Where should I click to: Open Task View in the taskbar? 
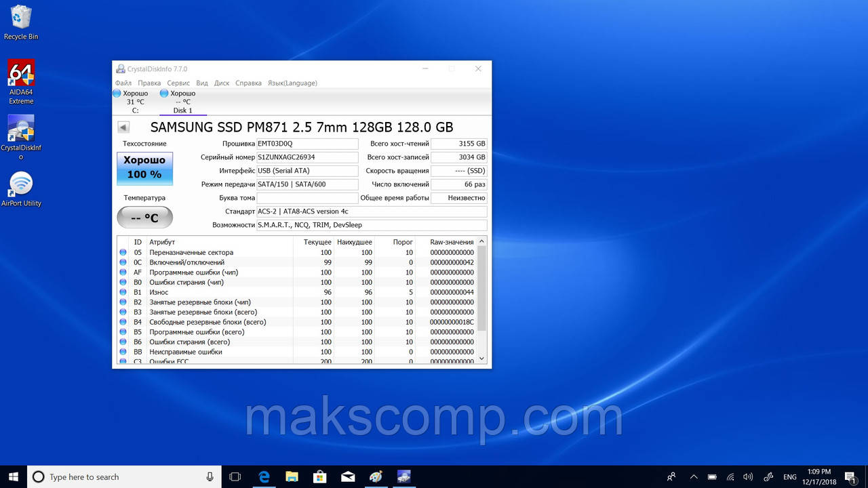click(x=235, y=476)
